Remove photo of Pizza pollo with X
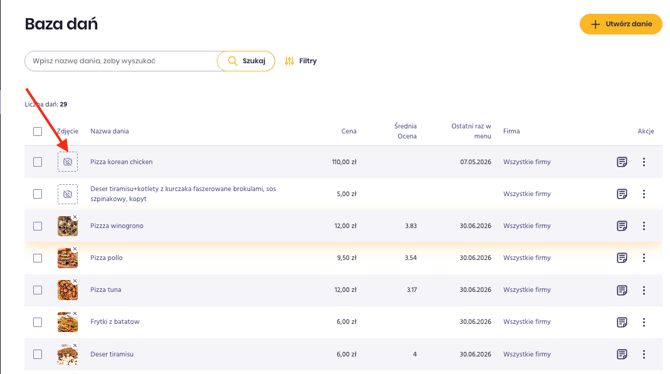The image size is (670, 374). click(75, 249)
